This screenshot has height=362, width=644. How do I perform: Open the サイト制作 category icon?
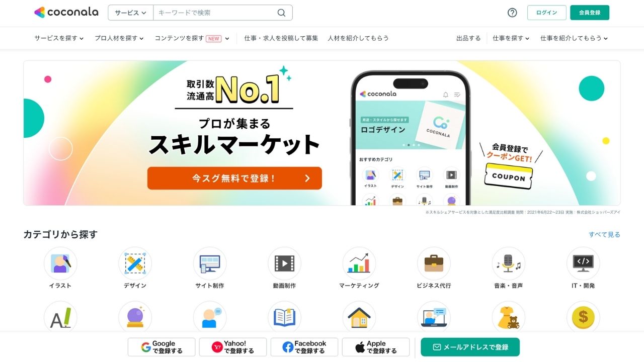tap(210, 263)
